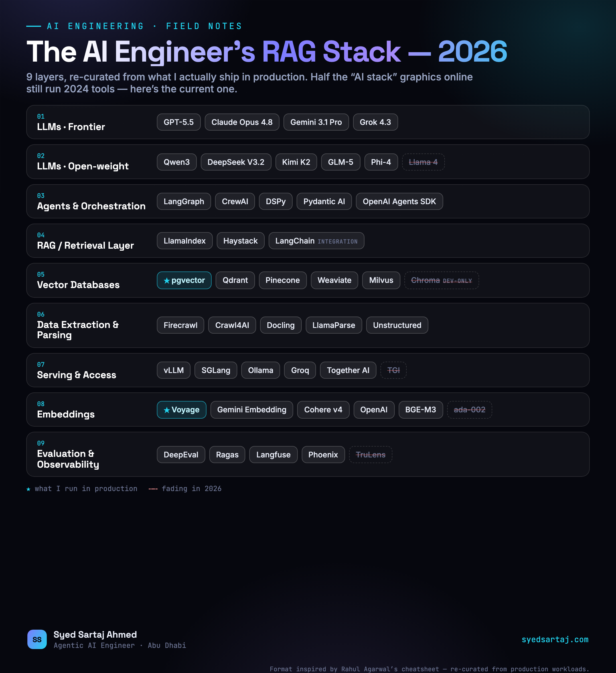Select the Cohere v4 chip
This screenshot has height=673, width=616.
click(x=323, y=410)
